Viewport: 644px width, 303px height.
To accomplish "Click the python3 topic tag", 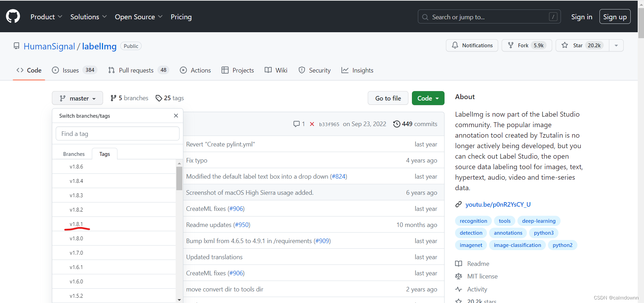I will click(544, 233).
